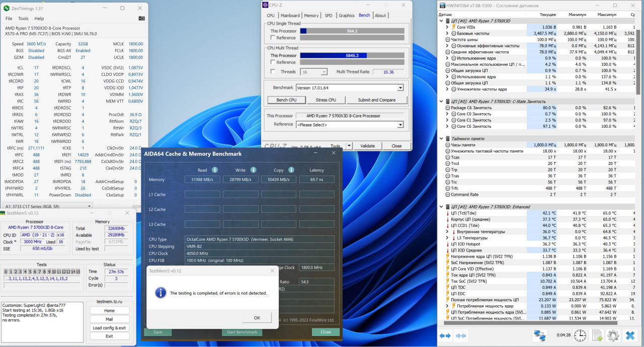Open HWiNFO sensor settings gear icon
The image size is (644, 347).
613,335
